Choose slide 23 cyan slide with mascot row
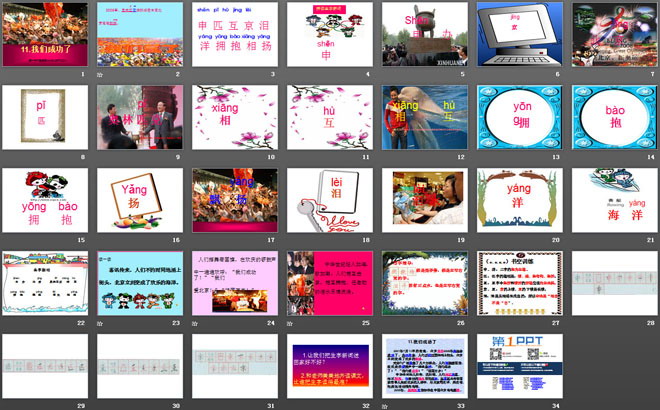The width and height of the screenshot is (660, 410). tap(140, 283)
